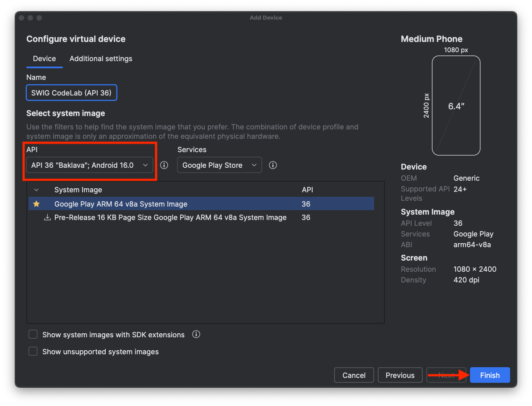Open the Google Play Store services dropdown
Screen dimensions: 532x406
[x=219, y=165]
